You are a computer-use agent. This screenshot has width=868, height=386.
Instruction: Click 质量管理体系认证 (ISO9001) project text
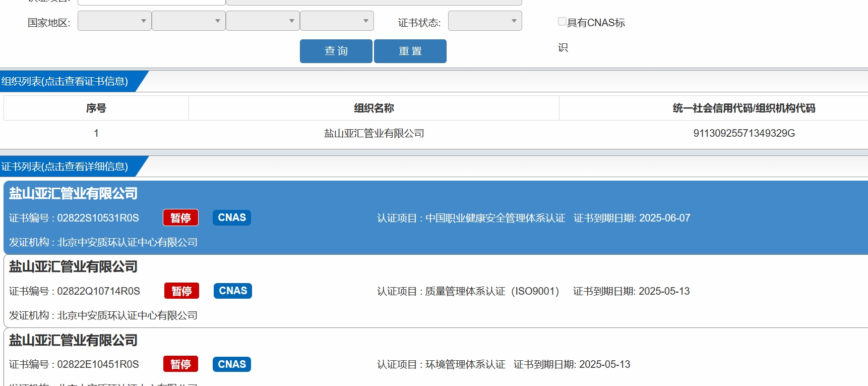click(x=492, y=291)
